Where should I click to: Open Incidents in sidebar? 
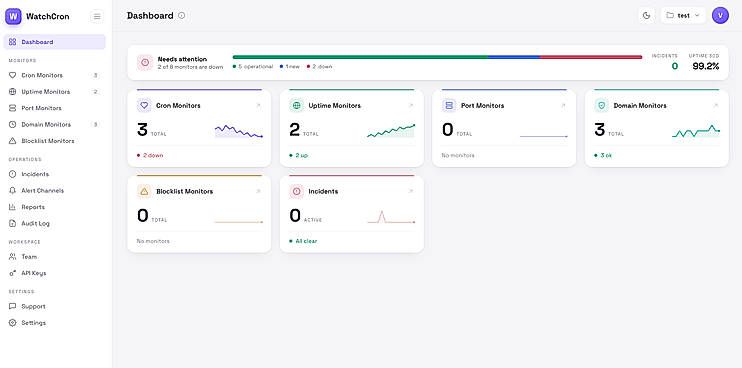tap(54, 174)
